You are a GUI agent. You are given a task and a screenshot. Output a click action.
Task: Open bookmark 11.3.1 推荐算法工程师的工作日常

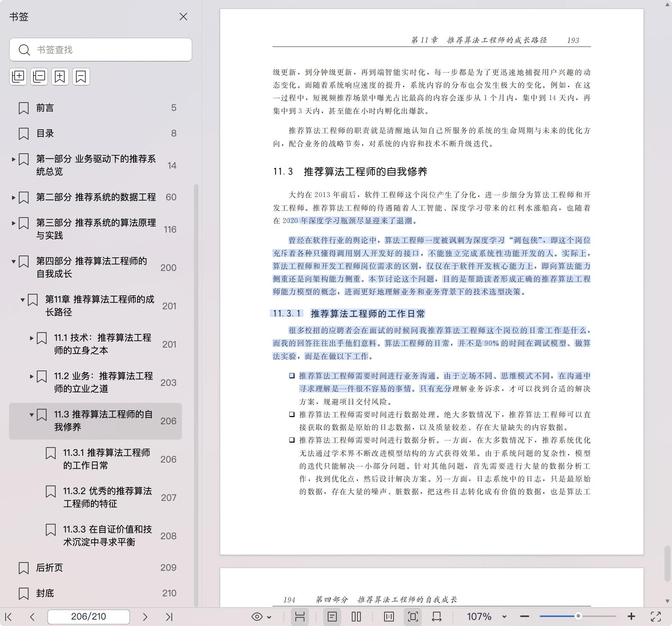coord(107,459)
